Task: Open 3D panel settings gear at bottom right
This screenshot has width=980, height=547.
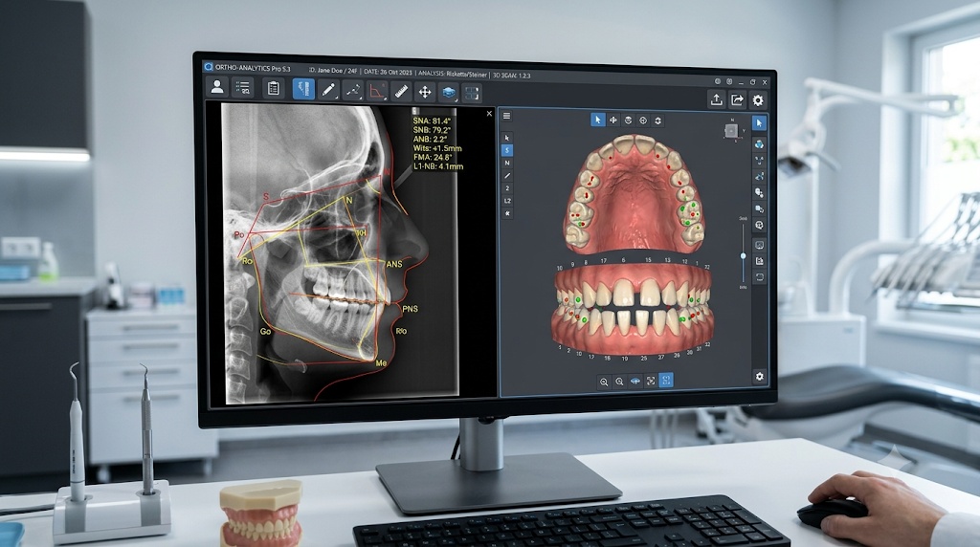Action: (x=759, y=376)
